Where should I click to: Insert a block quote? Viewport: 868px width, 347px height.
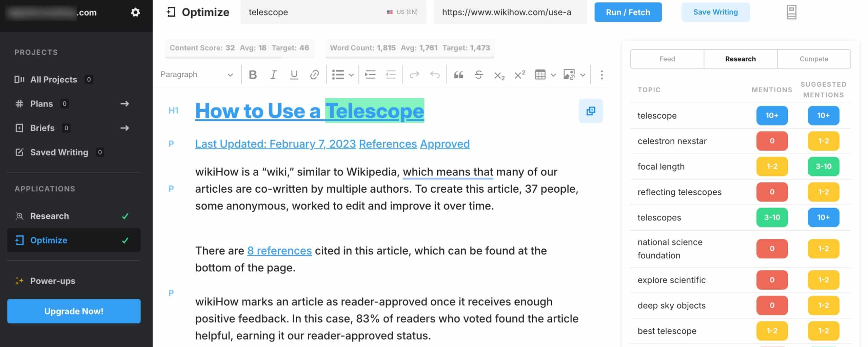(458, 75)
